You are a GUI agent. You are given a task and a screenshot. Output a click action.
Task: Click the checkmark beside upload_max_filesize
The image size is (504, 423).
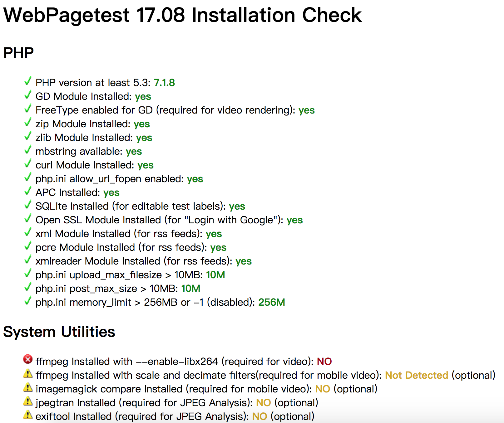pos(28,273)
